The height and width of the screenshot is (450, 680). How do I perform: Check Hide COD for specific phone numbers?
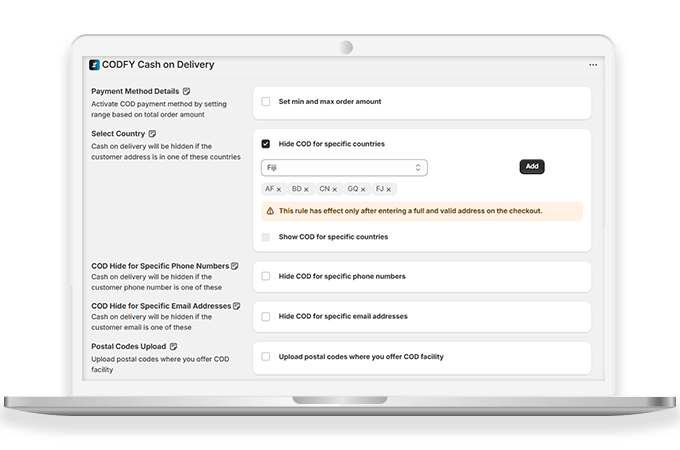tap(266, 276)
